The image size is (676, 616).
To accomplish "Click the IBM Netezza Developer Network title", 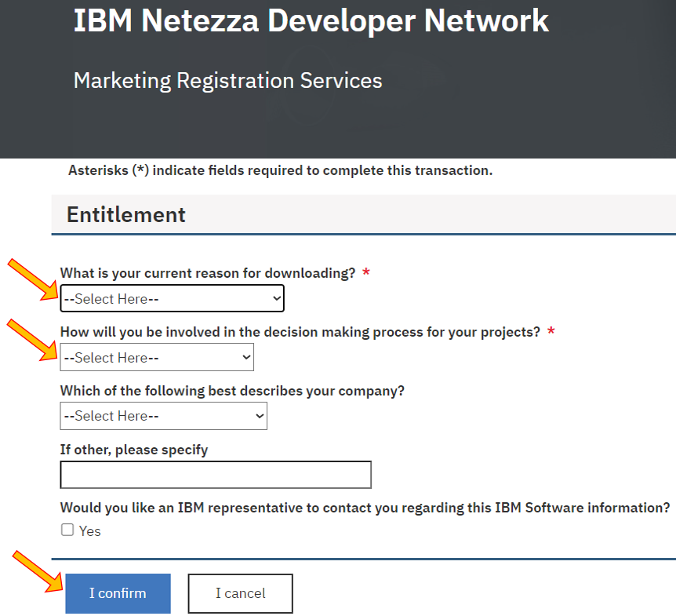I will 310,21.
